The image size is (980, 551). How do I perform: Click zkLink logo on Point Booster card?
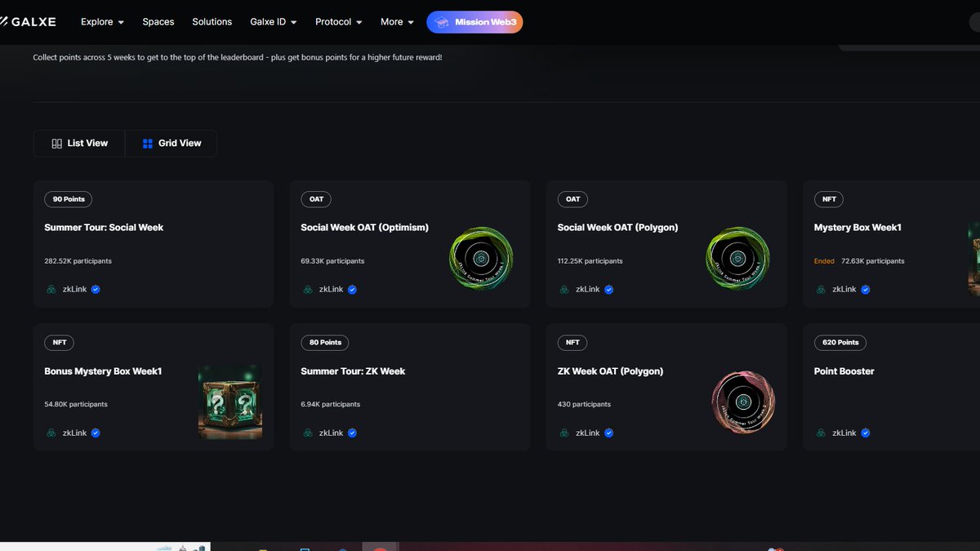(x=821, y=433)
